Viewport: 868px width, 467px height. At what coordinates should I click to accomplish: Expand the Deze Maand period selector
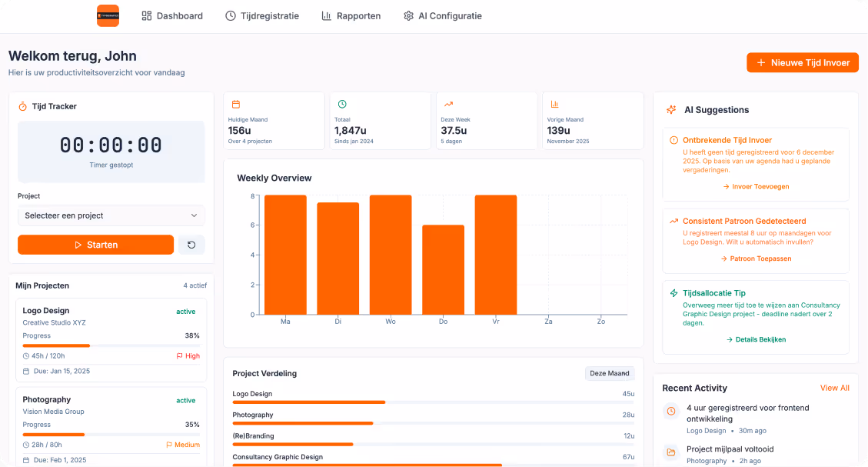(x=609, y=373)
